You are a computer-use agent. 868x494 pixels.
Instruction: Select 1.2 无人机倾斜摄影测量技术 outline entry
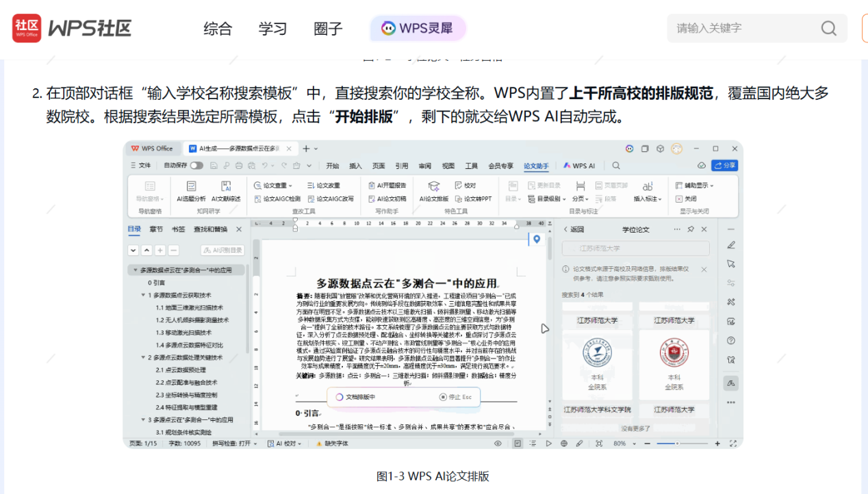tap(192, 320)
